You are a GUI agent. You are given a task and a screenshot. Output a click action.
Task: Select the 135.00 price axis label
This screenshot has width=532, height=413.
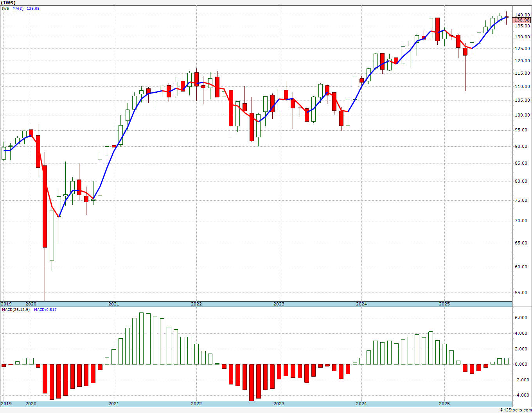[522, 26]
